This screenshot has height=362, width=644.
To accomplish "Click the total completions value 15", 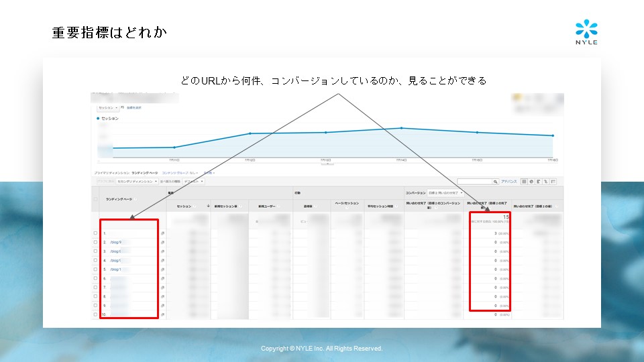I will [506, 217].
